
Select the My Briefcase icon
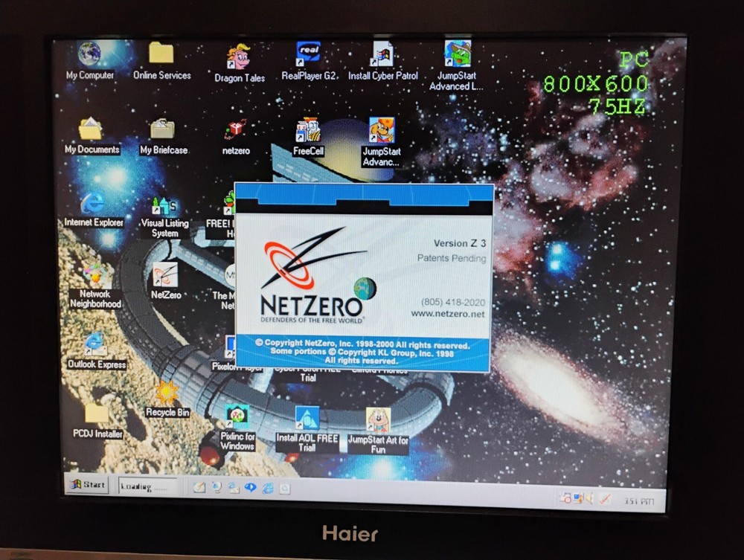(163, 130)
